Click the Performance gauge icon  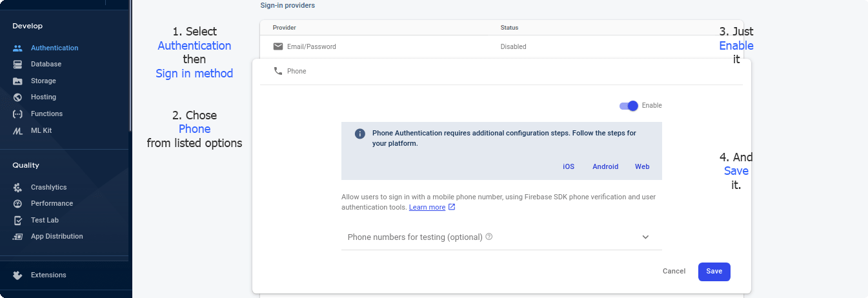pos(17,204)
